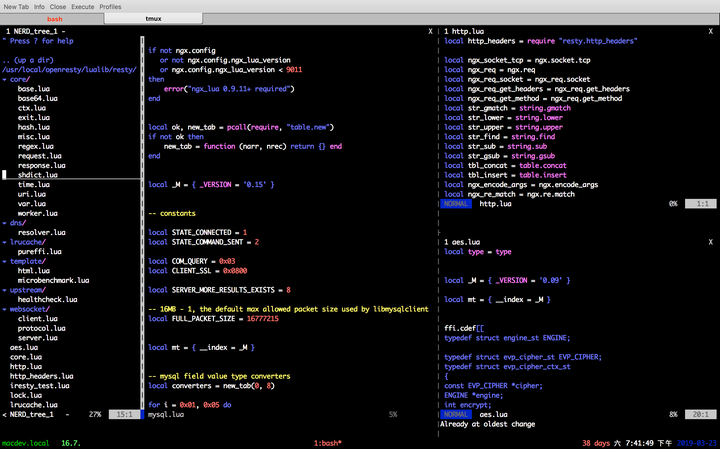
Task: Click the Execute toolbar item
Action: tap(83, 6)
